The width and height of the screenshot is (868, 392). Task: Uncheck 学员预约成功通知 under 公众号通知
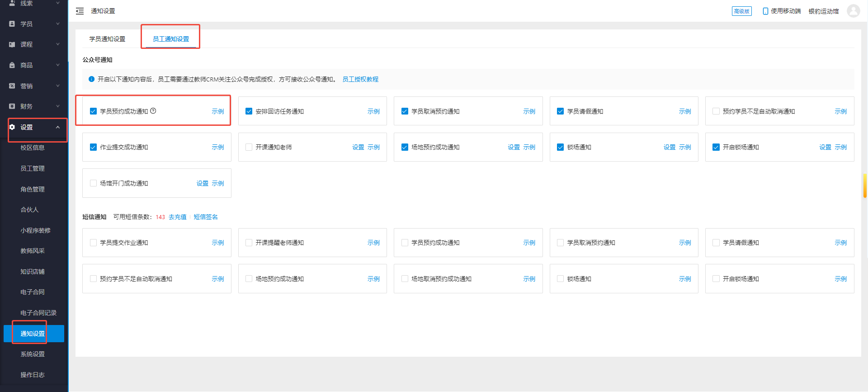[x=93, y=111]
